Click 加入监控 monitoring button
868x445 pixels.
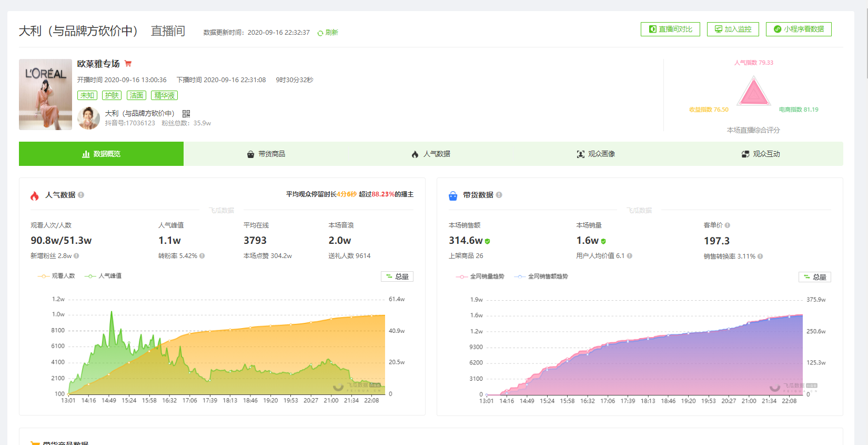[x=733, y=29]
